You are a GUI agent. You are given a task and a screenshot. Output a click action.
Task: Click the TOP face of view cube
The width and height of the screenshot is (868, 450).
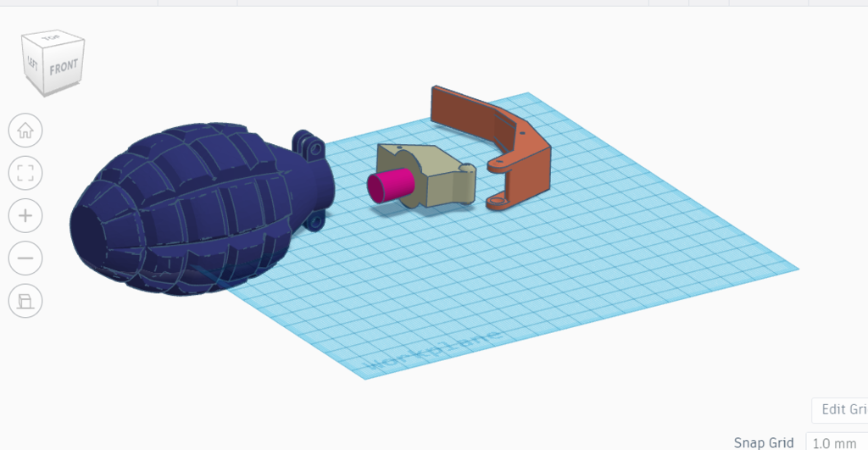point(53,37)
